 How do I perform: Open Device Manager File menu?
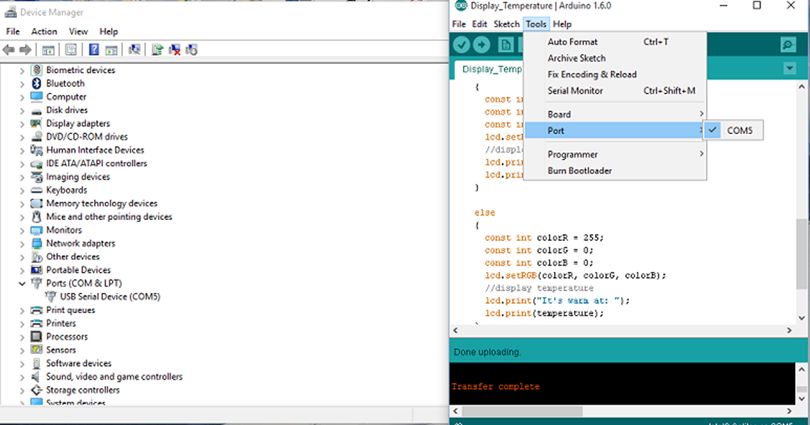pos(13,32)
